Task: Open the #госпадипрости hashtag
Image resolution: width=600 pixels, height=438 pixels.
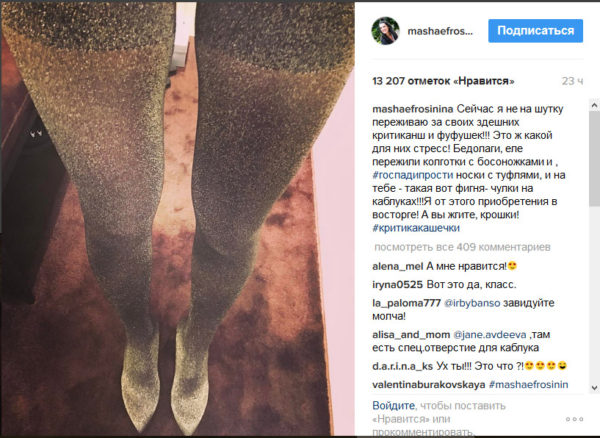Action: [413, 175]
